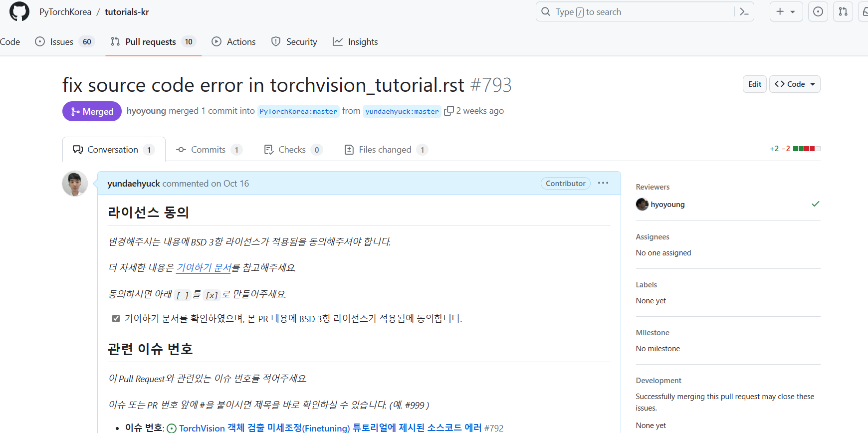Click the Pull requests count badge 10
This screenshot has height=433, width=868.
click(189, 42)
